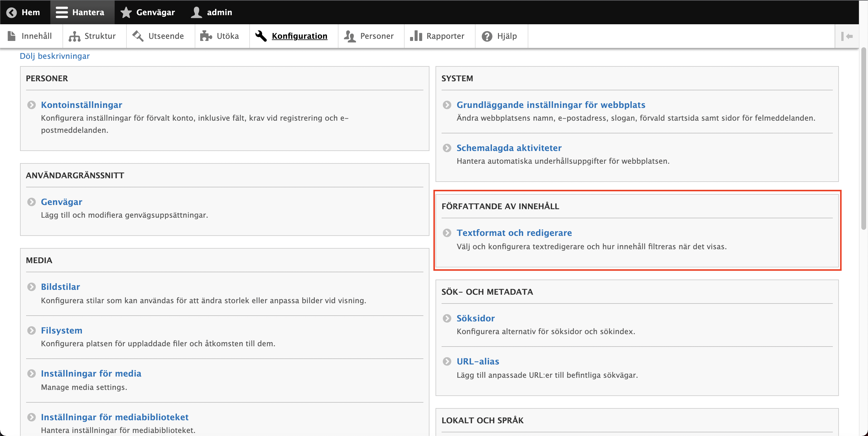Click the Konfiguration wrench icon
This screenshot has height=436, width=868.
261,36
